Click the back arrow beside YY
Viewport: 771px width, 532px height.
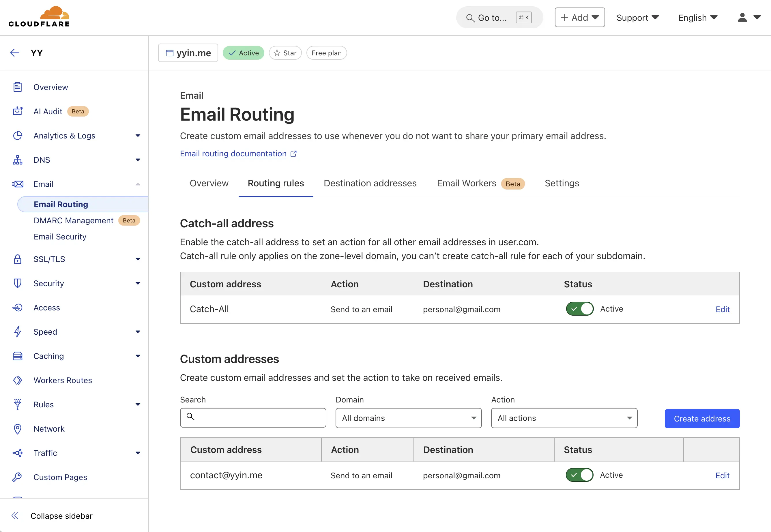point(15,53)
